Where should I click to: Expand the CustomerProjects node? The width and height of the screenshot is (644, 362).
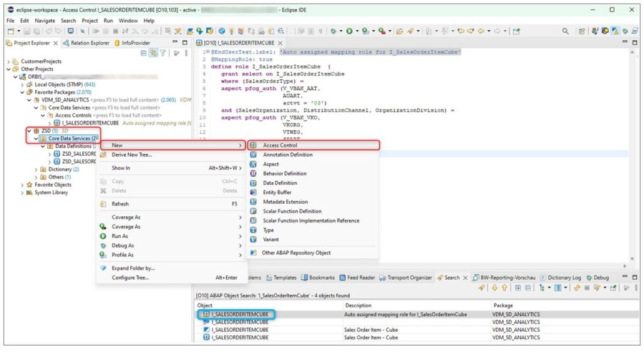click(x=8, y=62)
